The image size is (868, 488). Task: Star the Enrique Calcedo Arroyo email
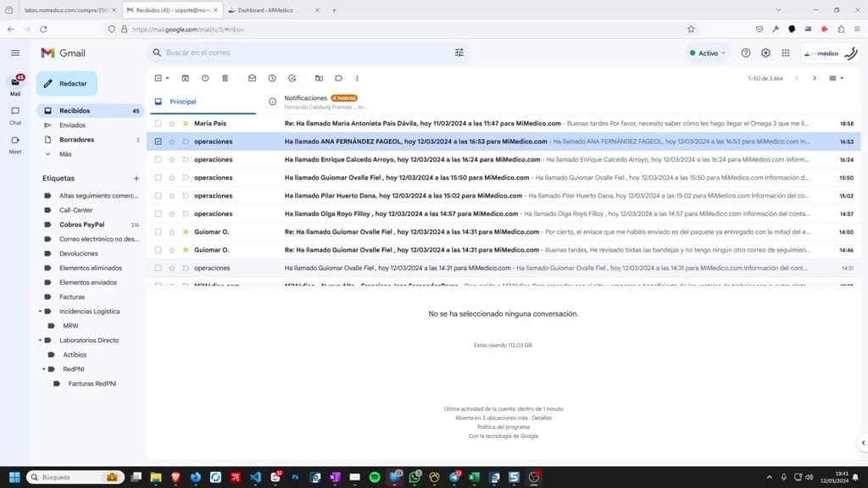(171, 159)
